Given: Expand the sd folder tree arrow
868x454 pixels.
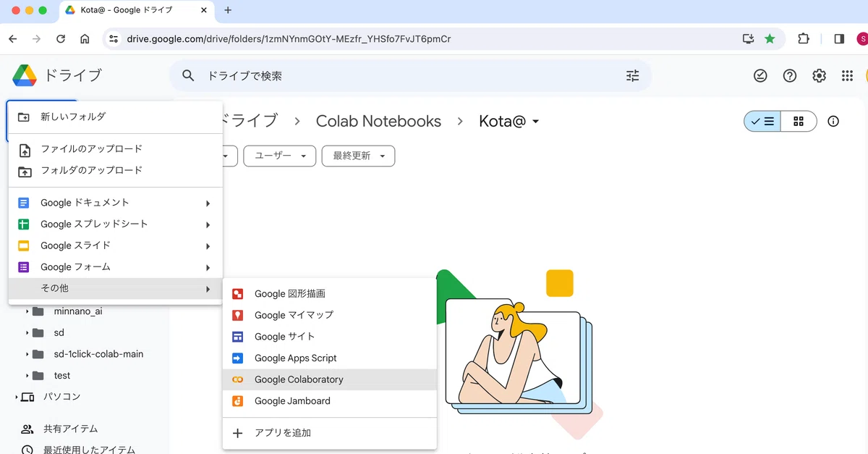Looking at the screenshot, I should point(27,333).
